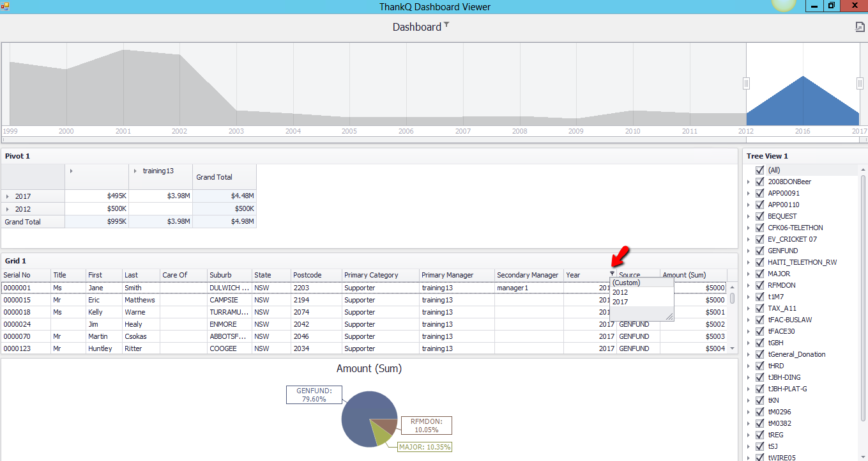Viewport: 868px width, 461px height.
Task: Toggle the RFMDON checkbox
Action: point(759,285)
